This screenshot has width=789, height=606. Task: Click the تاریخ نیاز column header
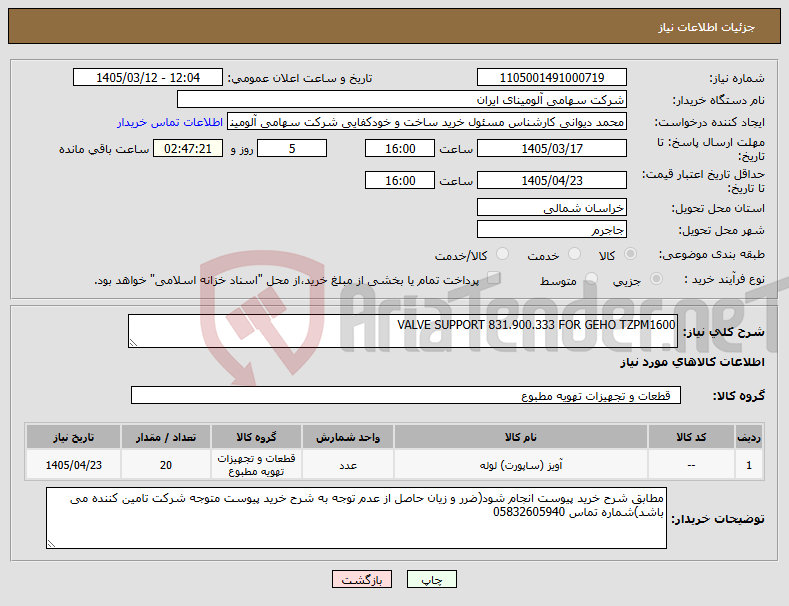tap(73, 437)
